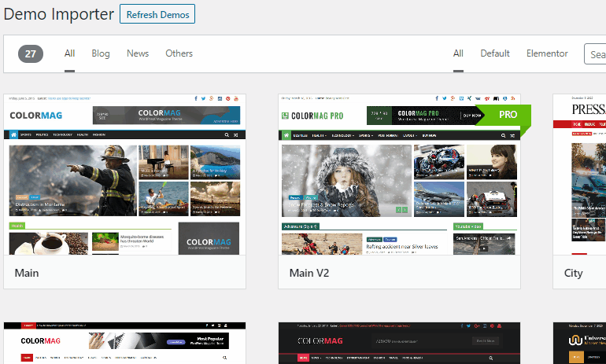Image resolution: width=606 pixels, height=364 pixels.
Task: Open the Main V2 demo thumbnail
Action: (x=399, y=175)
